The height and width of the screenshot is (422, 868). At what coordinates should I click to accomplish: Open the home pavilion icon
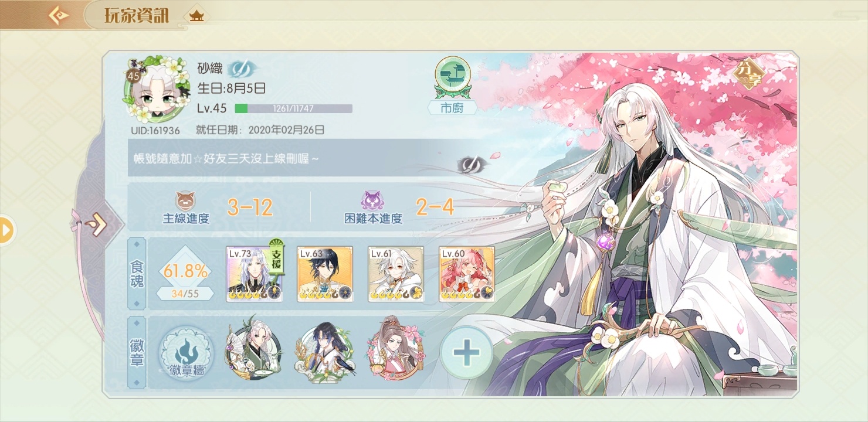point(196,16)
